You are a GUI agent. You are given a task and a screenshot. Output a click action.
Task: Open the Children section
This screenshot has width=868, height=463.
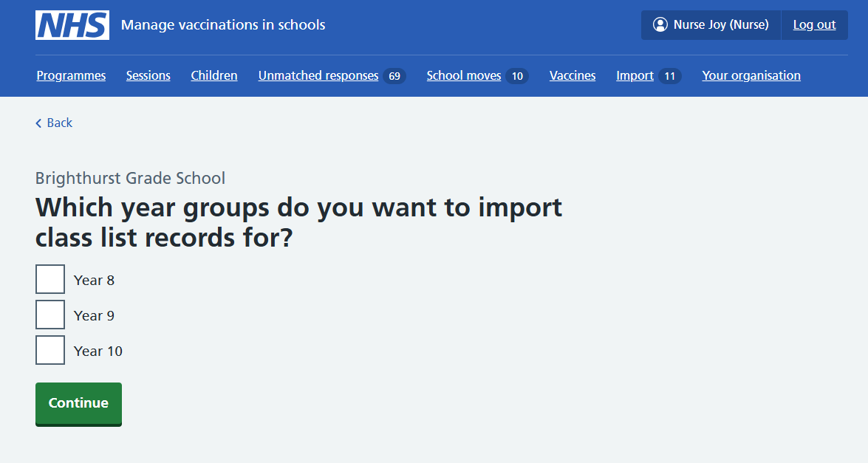click(x=214, y=75)
